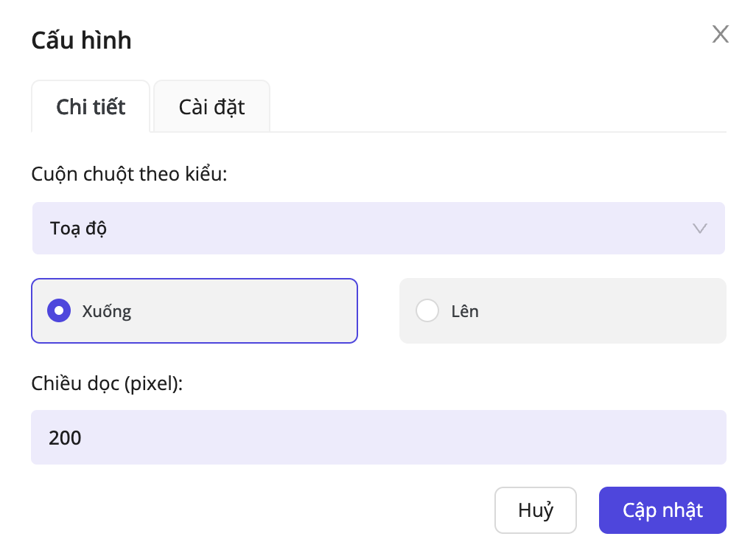Click the Chiều dọc pixel input field
This screenshot has width=756, height=556.
[378, 438]
